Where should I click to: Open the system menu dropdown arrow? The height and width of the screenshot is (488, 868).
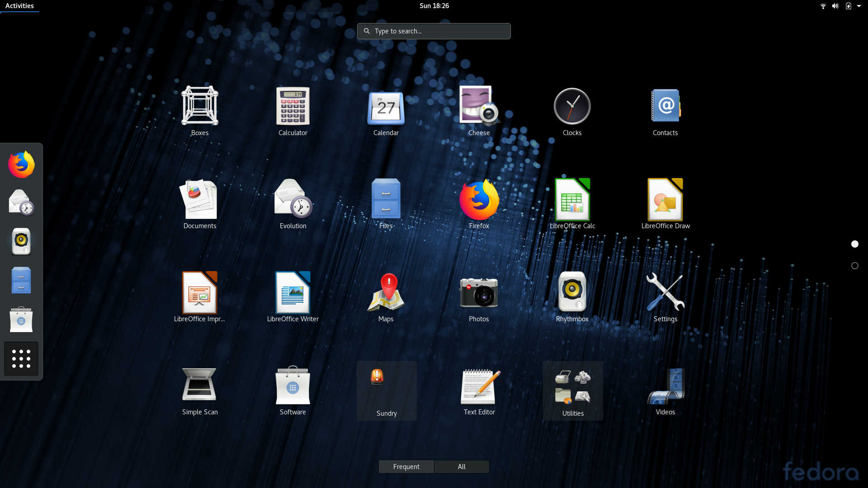pos(859,6)
